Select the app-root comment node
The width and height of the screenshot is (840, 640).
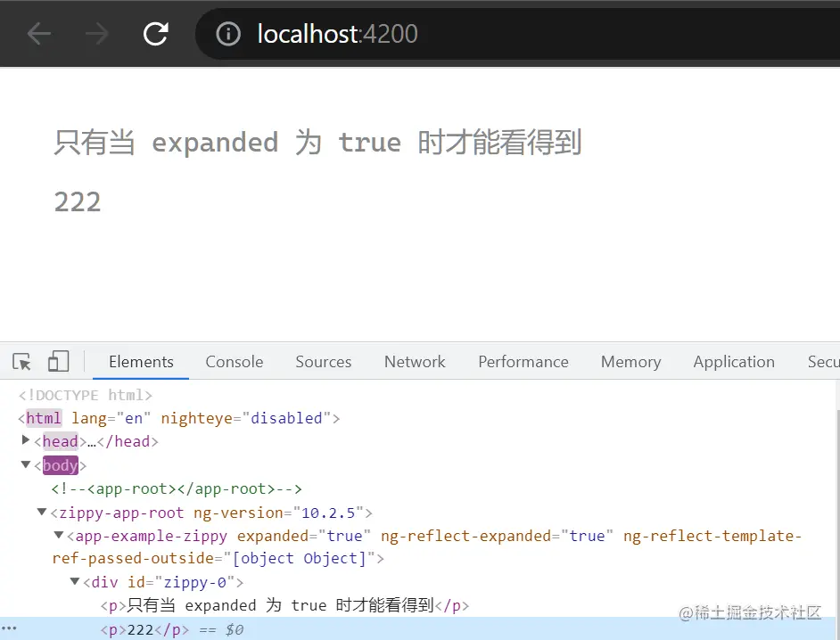(177, 488)
